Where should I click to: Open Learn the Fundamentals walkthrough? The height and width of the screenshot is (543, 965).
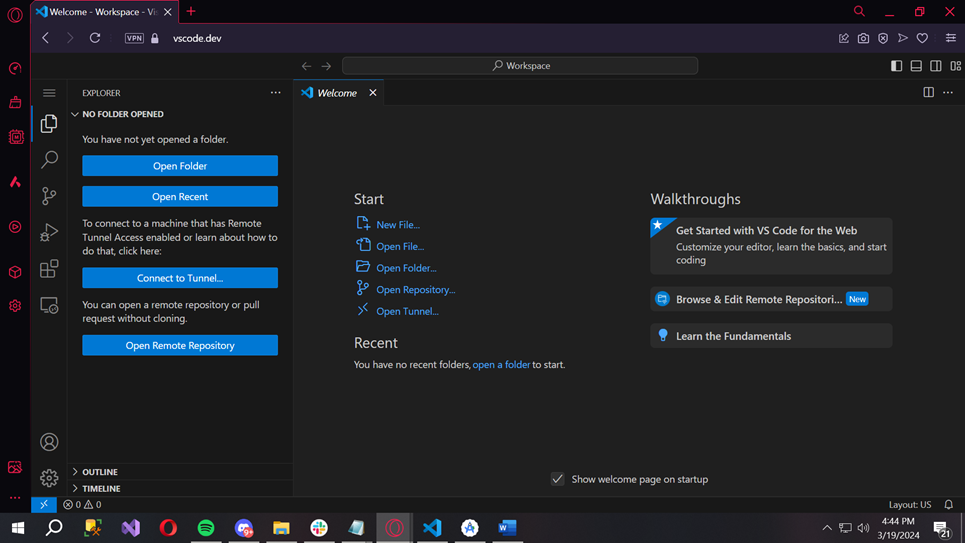[771, 336]
